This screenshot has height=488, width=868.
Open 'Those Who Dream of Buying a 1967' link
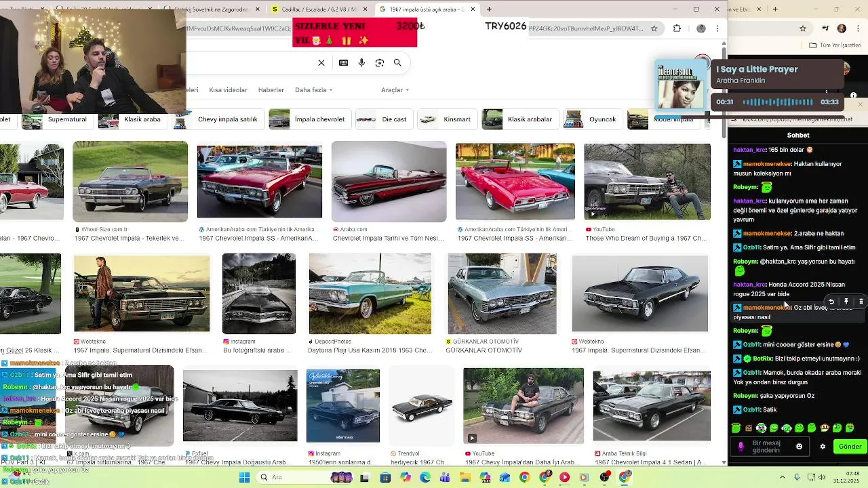click(646, 239)
